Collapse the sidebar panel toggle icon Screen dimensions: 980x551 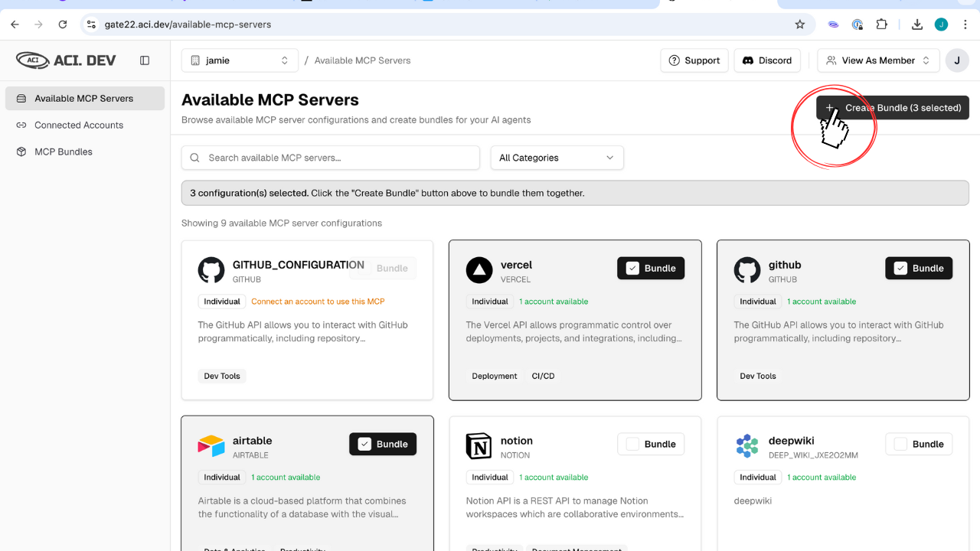(145, 60)
